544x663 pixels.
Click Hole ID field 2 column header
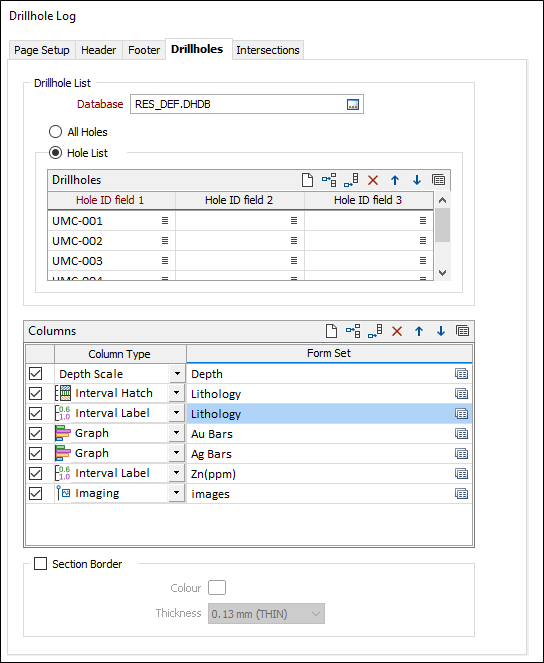tap(240, 200)
